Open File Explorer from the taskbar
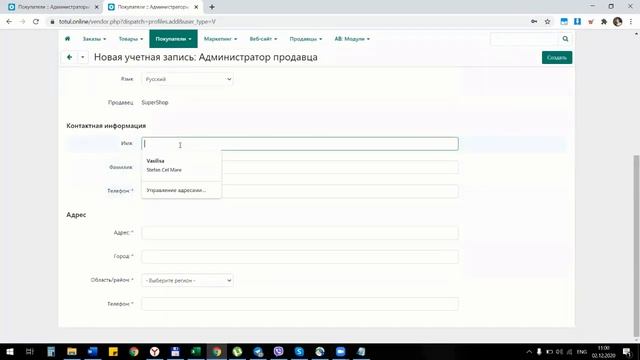 (x=72, y=351)
